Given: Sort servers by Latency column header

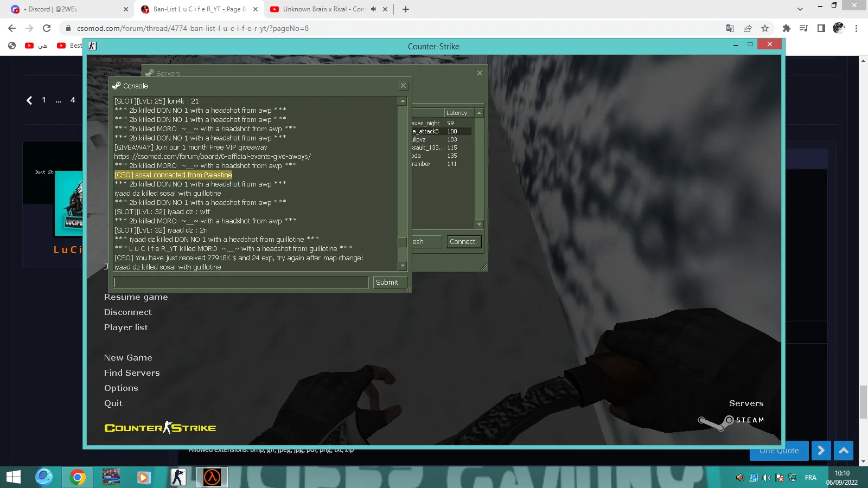Looking at the screenshot, I should [x=459, y=113].
